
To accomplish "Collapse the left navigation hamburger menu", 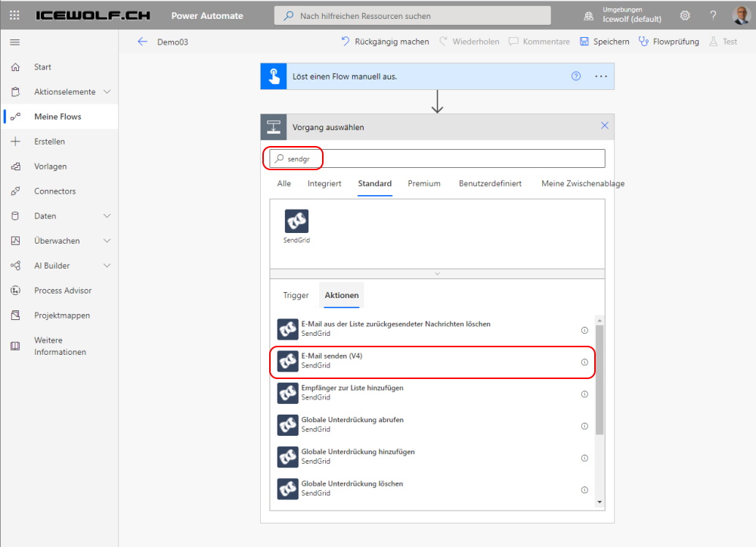I will (x=15, y=42).
